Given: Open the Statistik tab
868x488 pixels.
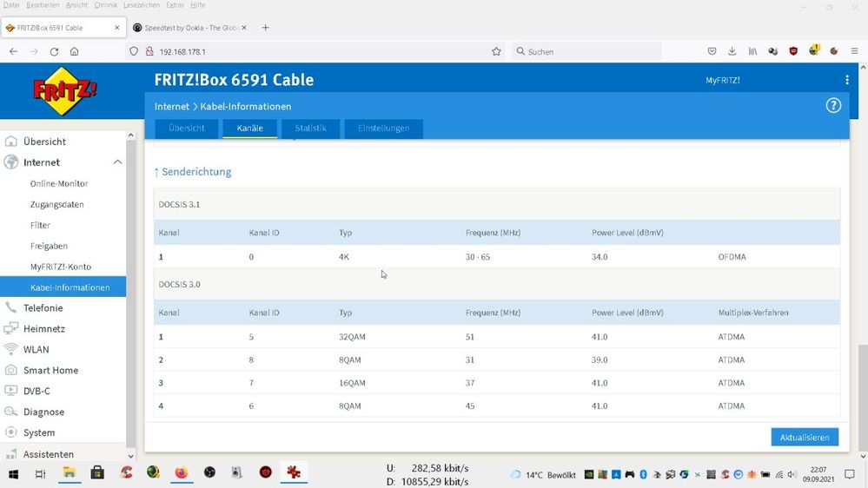Looking at the screenshot, I should [x=310, y=129].
